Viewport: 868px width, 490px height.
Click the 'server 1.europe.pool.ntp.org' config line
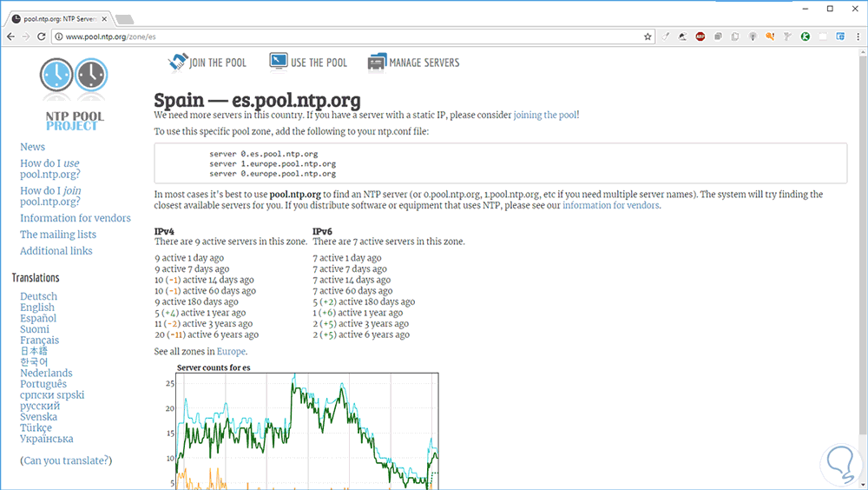[x=273, y=163]
